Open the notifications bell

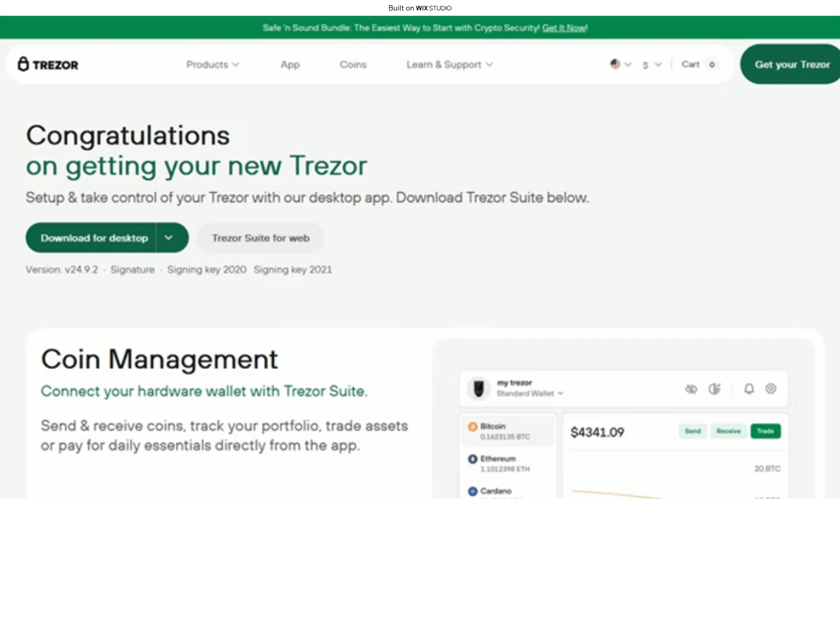pyautogui.click(x=749, y=388)
